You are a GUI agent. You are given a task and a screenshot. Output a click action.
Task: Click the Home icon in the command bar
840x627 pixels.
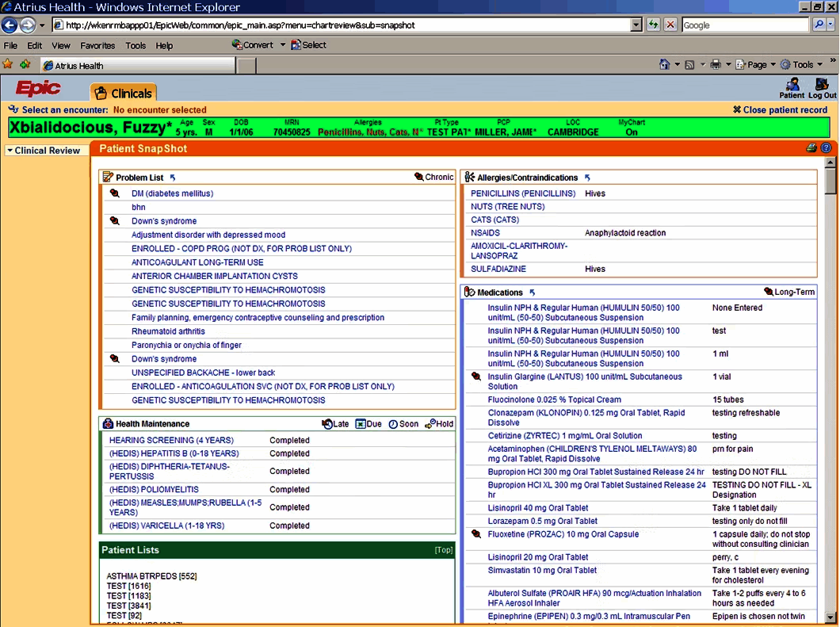(664, 65)
